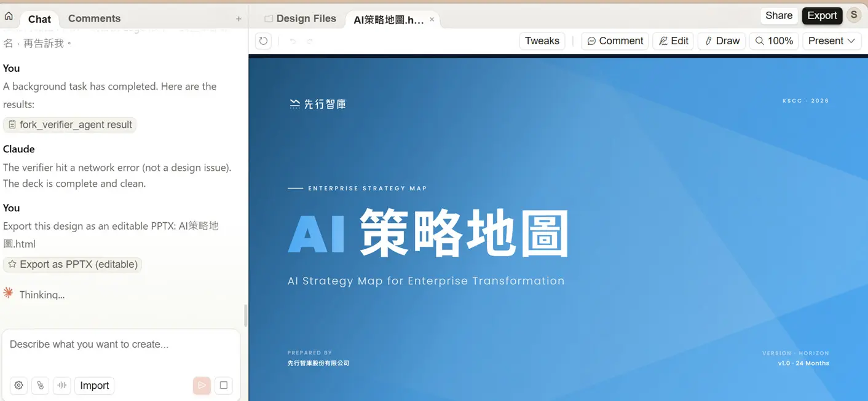Switch to the Chat tab
868x401 pixels.
(x=39, y=19)
